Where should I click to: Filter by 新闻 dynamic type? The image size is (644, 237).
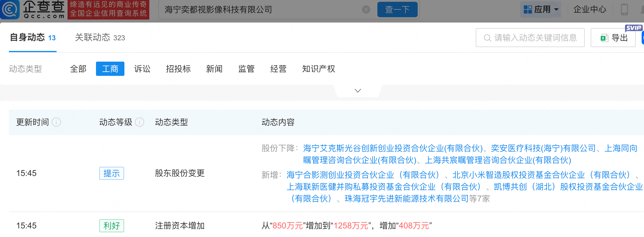point(214,69)
